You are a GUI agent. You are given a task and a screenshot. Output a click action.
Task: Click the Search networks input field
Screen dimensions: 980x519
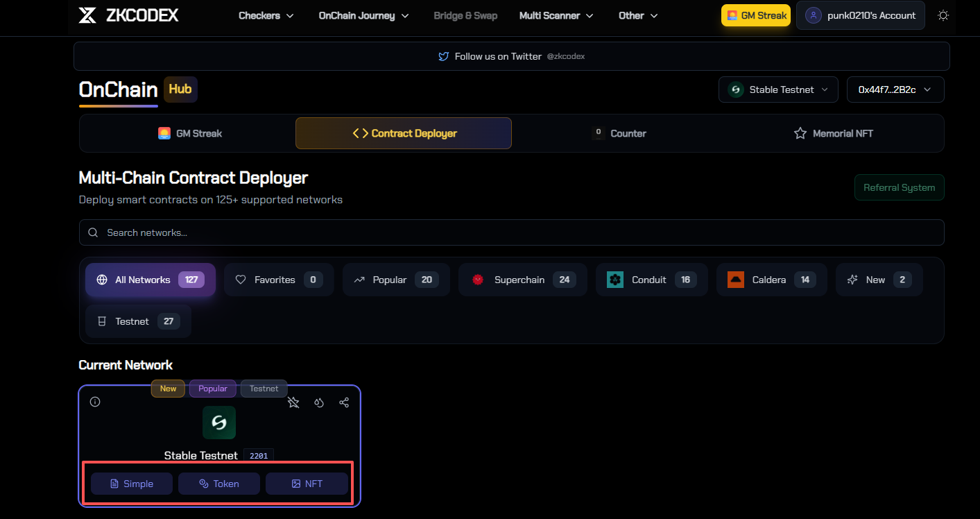[x=511, y=232]
